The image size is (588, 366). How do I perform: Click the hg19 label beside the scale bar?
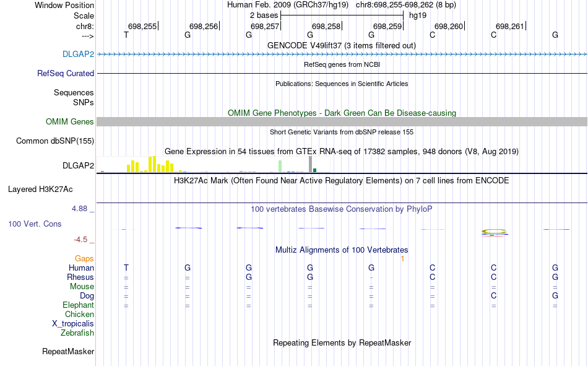tap(418, 15)
